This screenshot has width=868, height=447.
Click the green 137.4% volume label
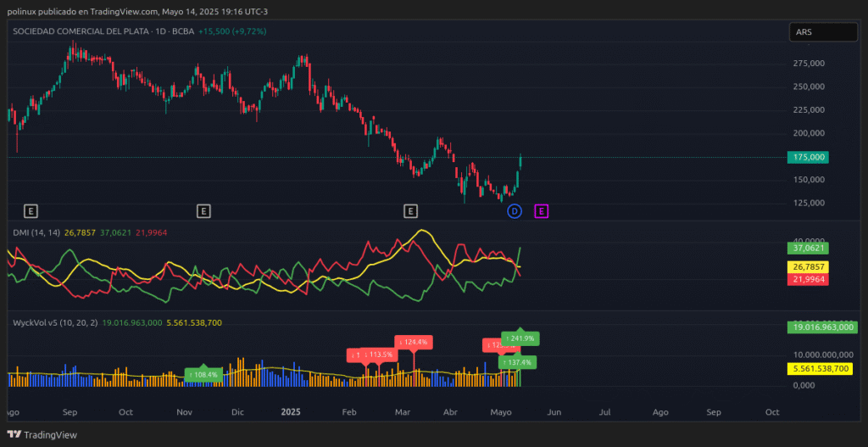[517, 363]
